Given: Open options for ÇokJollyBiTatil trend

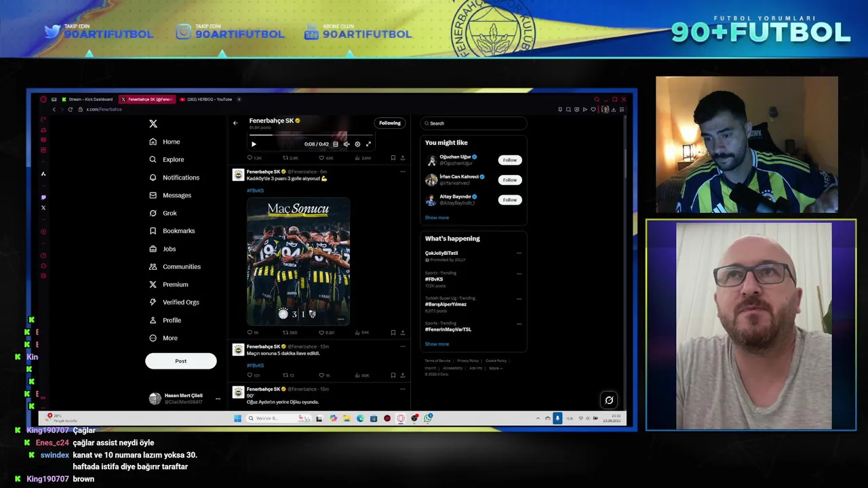Looking at the screenshot, I should pos(519,253).
